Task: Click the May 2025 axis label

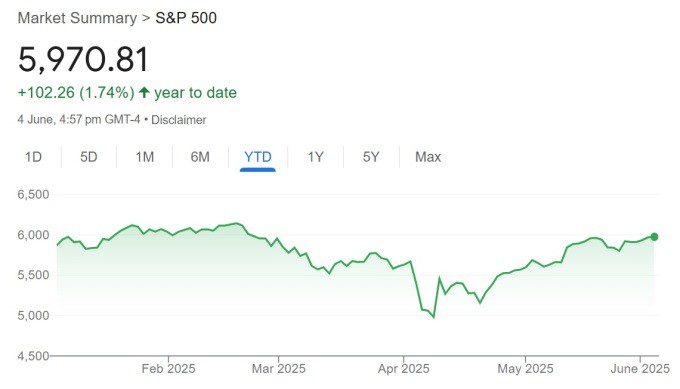Action: 525,369
